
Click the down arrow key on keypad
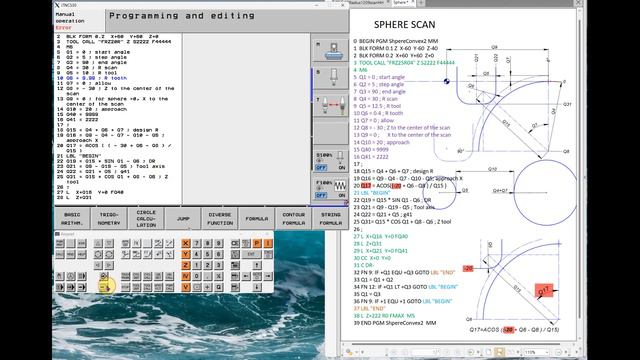[x=257, y=287]
